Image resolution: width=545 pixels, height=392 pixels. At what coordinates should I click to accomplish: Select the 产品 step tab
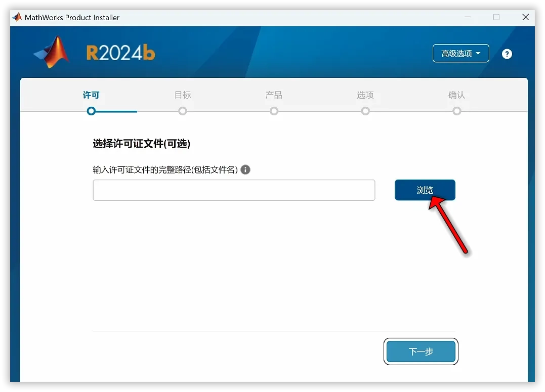tap(274, 95)
